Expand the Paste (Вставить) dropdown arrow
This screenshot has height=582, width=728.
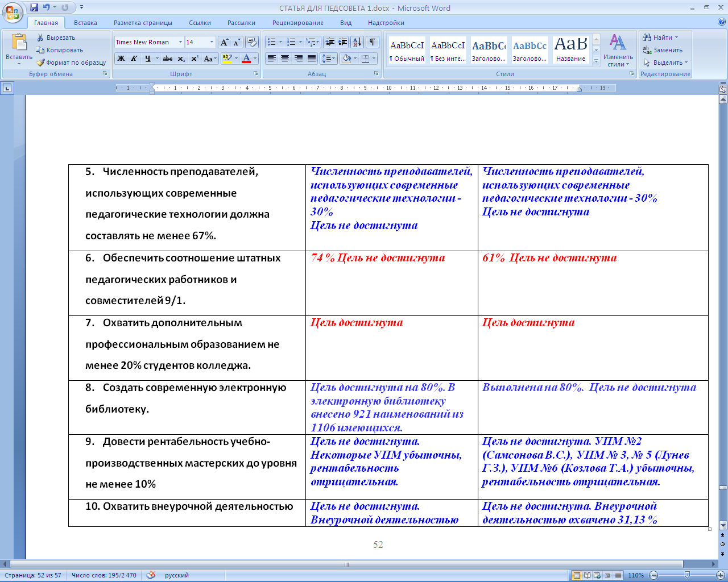19,64
